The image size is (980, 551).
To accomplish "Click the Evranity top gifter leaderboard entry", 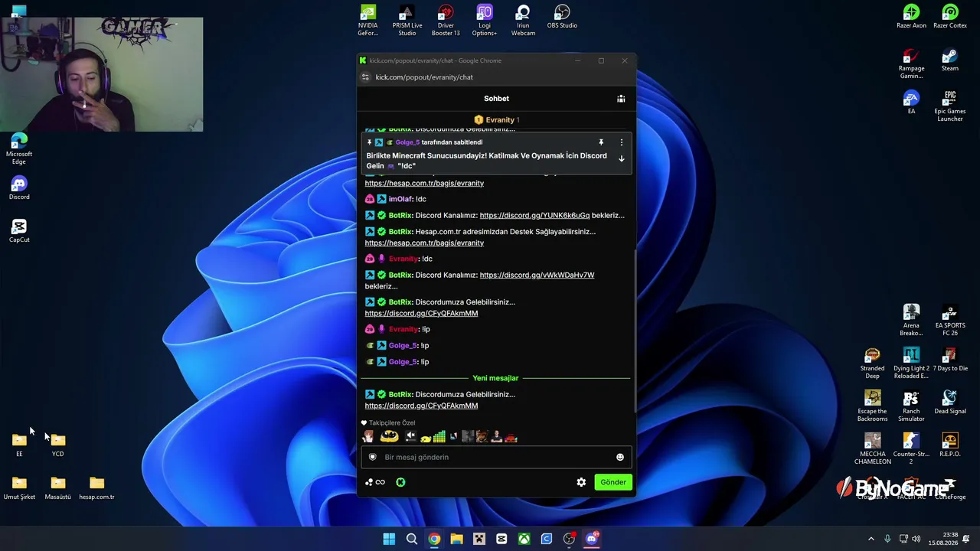I will (496, 120).
